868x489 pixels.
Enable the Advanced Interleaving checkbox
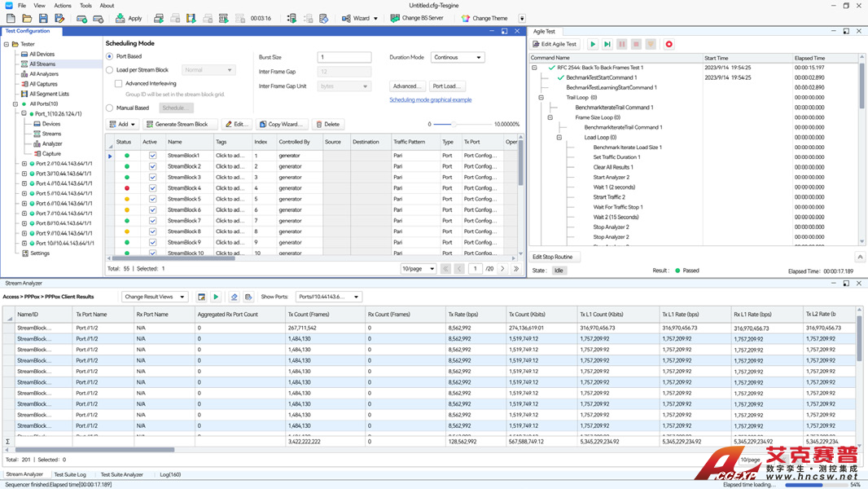(x=119, y=83)
